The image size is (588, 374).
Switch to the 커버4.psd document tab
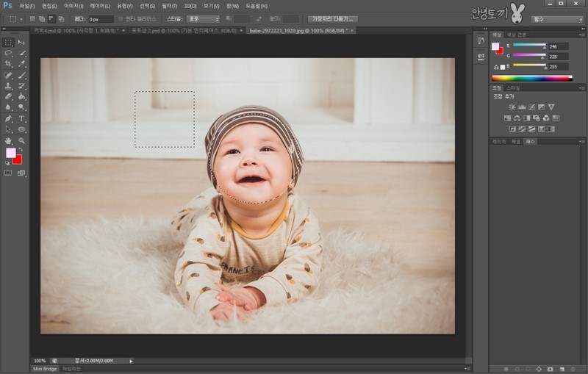[x=76, y=31]
